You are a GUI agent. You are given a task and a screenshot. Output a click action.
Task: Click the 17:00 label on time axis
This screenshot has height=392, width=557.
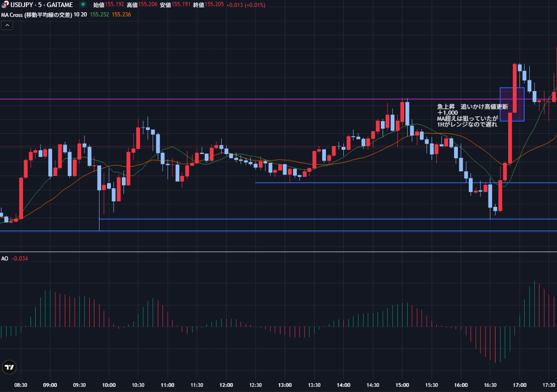click(519, 385)
